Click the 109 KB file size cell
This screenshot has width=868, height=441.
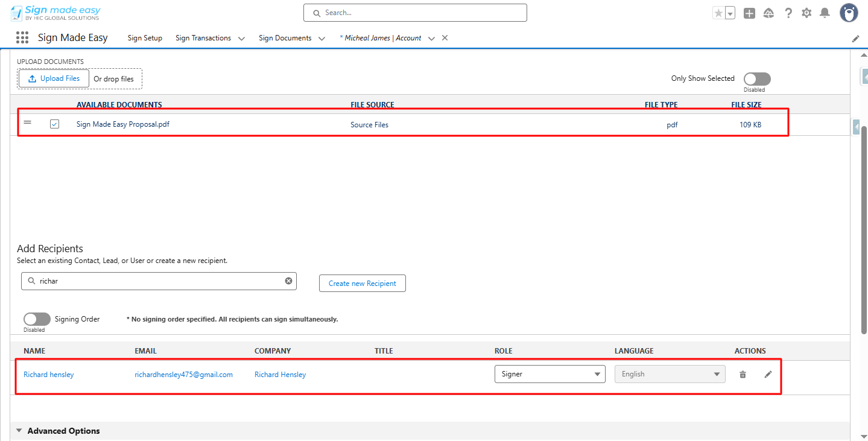pos(750,125)
